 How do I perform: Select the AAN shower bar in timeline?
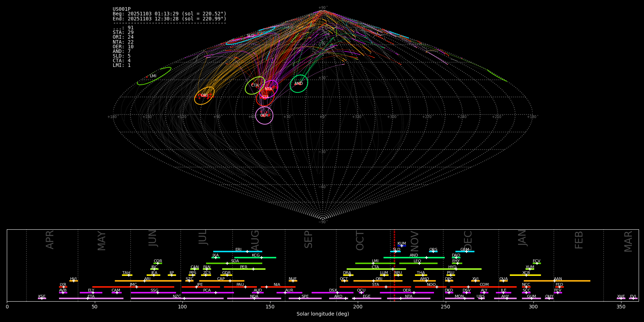tap(557, 281)
